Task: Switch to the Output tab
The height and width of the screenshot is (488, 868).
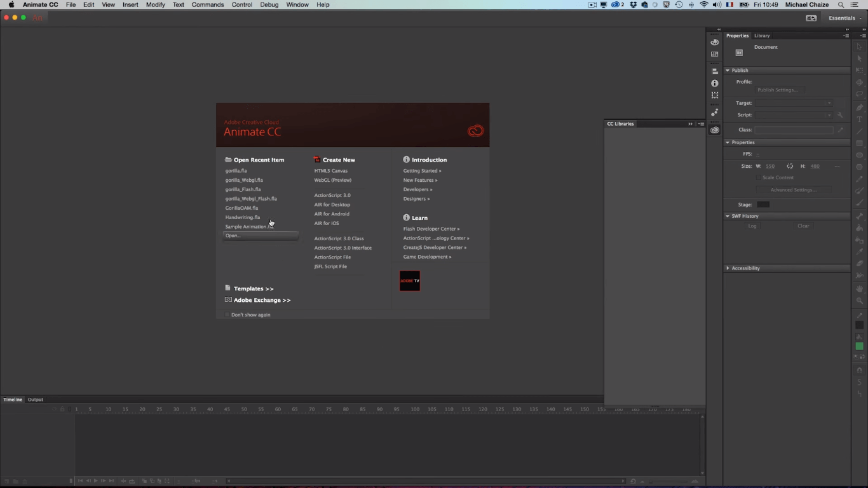Action: 36,400
